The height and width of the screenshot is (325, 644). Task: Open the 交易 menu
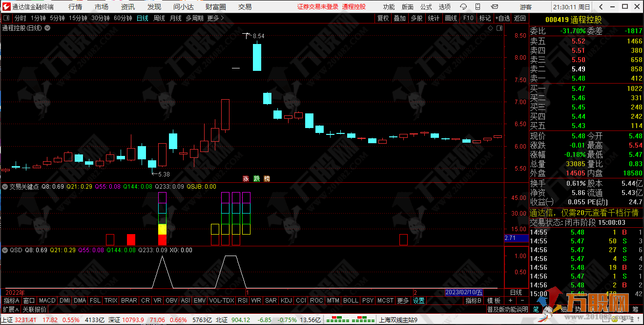[x=245, y=7]
